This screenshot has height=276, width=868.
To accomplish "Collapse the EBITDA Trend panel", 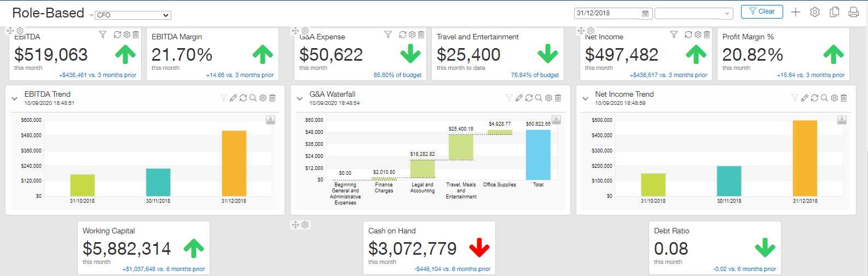I will tap(15, 99).
